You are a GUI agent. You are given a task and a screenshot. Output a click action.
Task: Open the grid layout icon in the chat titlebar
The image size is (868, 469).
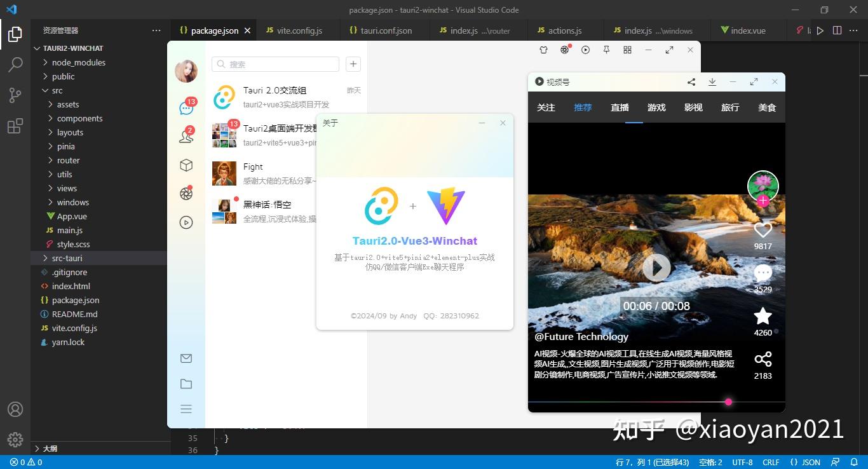tap(627, 50)
